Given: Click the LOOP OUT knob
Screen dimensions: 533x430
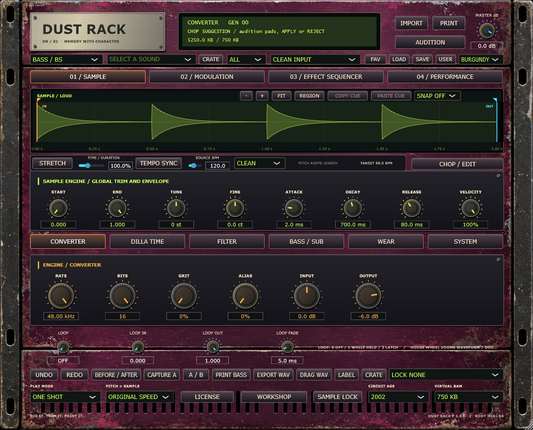Looking at the screenshot, I should pyautogui.click(x=212, y=347).
